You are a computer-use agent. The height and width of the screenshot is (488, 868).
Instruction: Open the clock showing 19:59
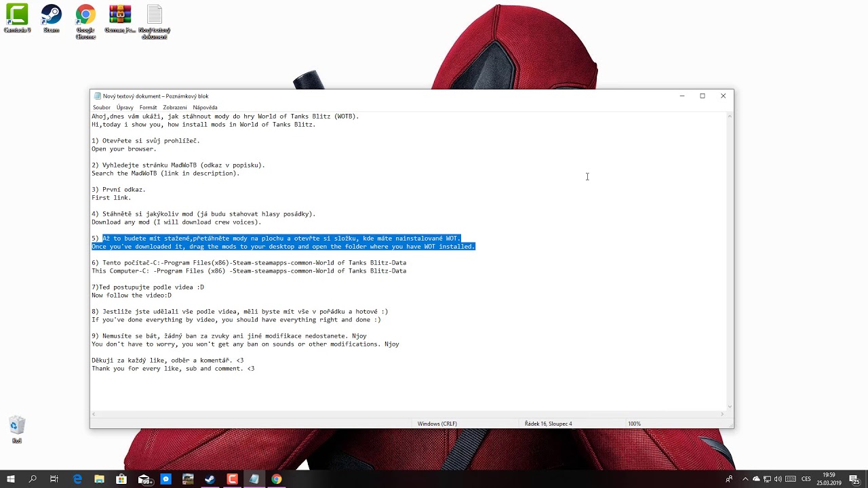pos(829,479)
